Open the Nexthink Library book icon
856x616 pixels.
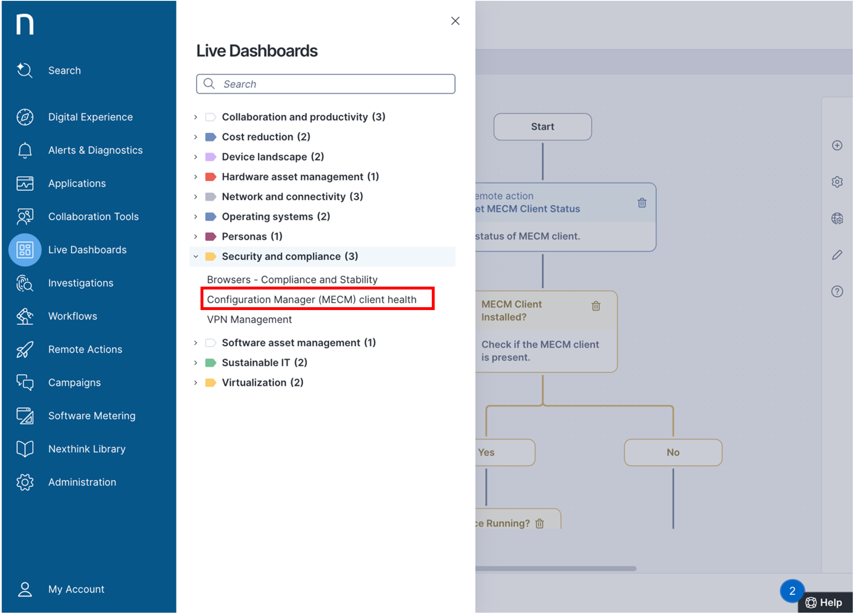point(25,449)
